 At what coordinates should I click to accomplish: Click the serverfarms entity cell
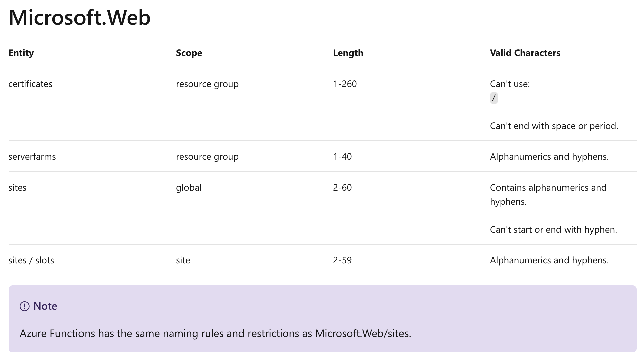(32, 157)
